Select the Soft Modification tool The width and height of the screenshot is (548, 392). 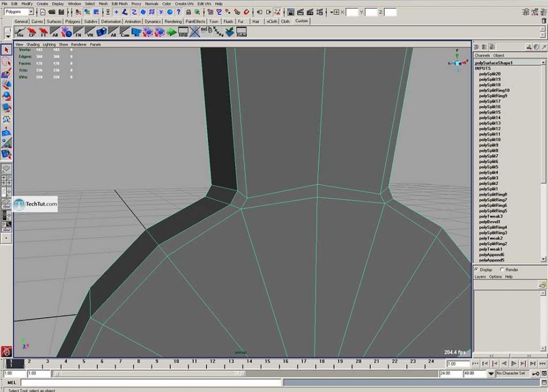pos(6,131)
